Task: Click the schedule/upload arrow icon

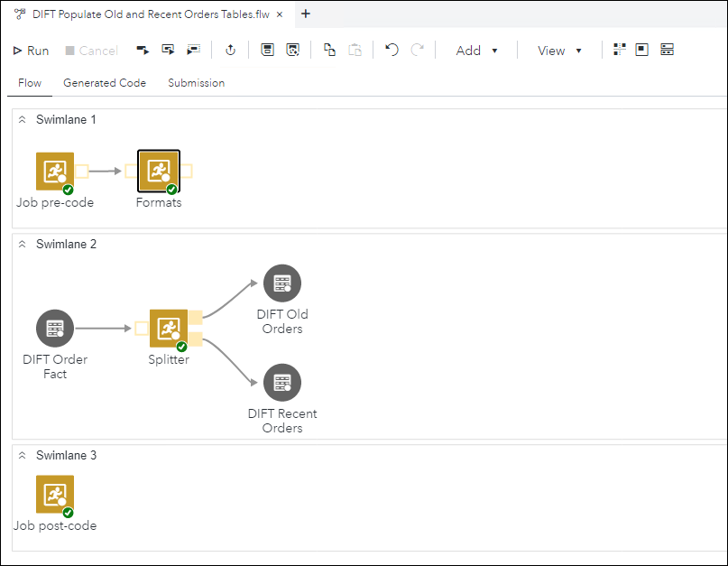Action: coord(230,50)
